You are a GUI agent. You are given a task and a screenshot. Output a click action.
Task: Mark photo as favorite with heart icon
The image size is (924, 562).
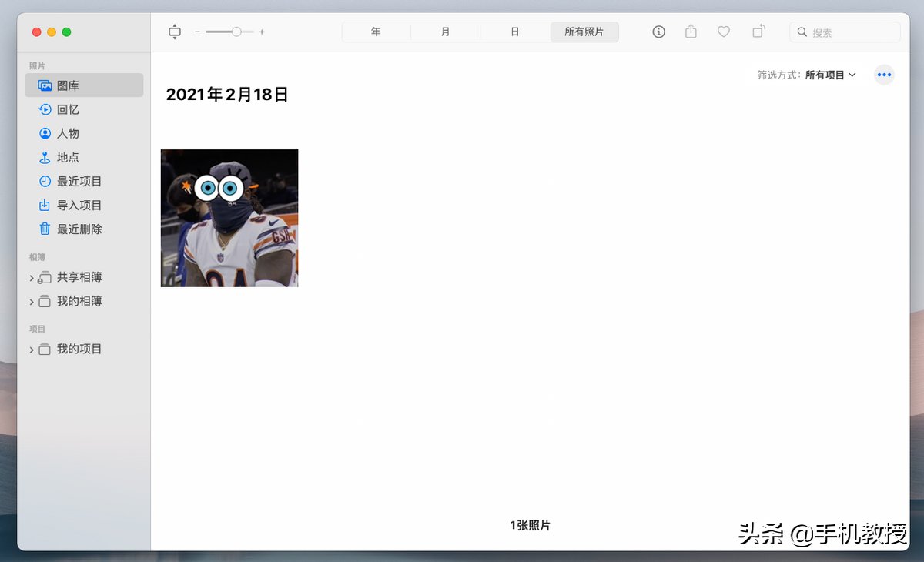pyautogui.click(x=724, y=32)
